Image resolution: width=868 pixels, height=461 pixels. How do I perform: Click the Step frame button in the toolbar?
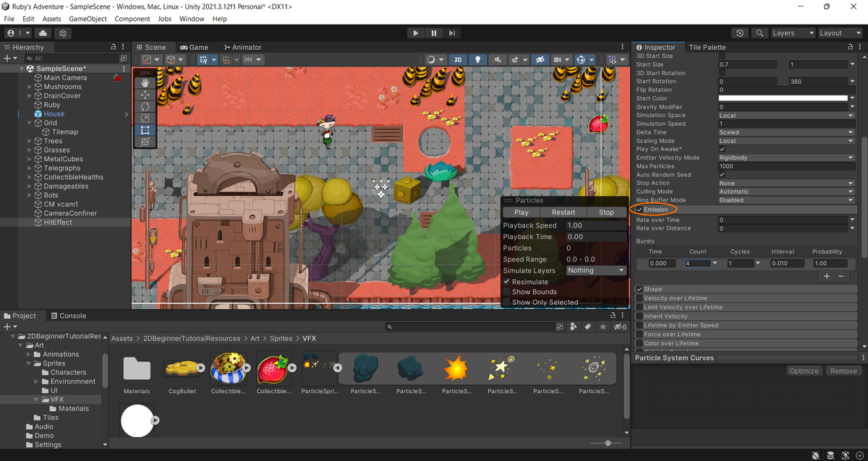pos(452,33)
